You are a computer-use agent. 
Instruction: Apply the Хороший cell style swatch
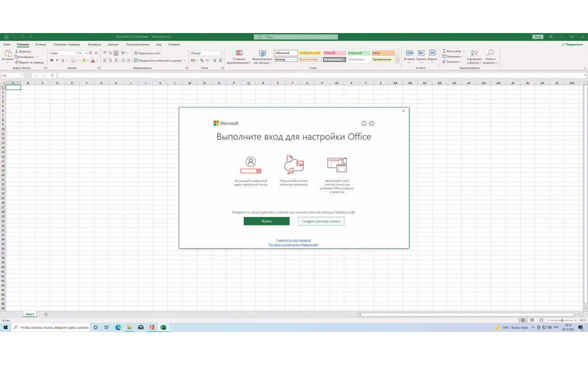pos(359,53)
